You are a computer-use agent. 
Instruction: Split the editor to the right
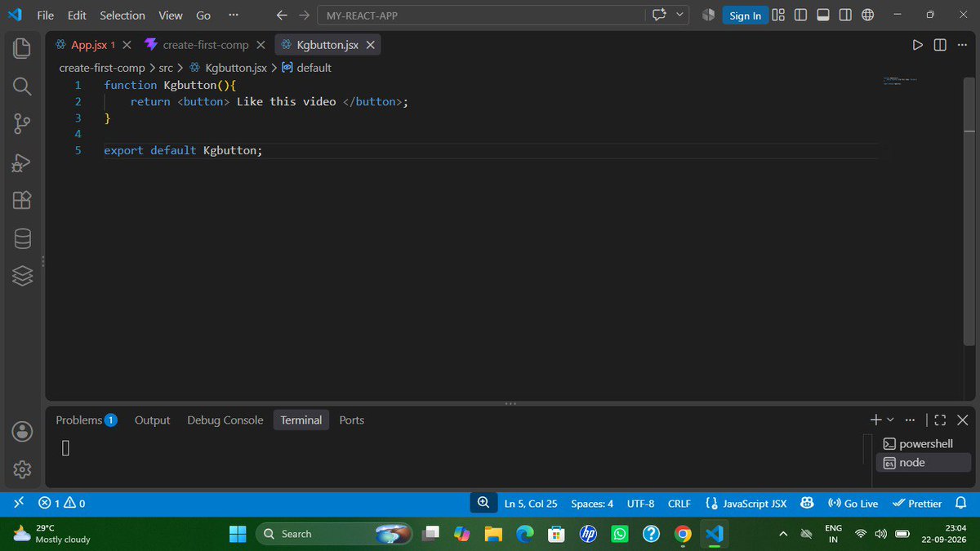(940, 45)
